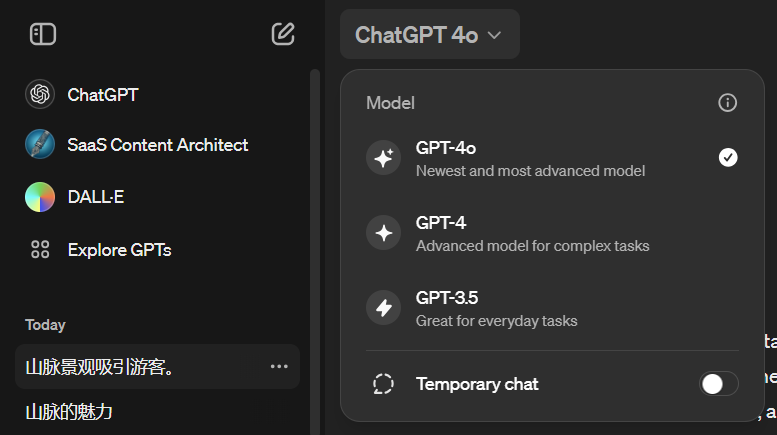This screenshot has width=777, height=435.
Task: Click the Explore GPTs grid icon
Action: [40, 249]
